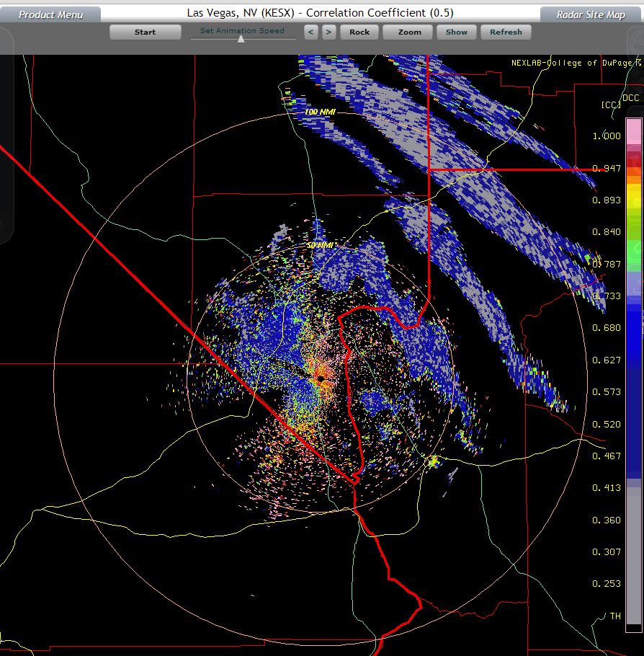Click the Show button in toolbar

tap(456, 32)
